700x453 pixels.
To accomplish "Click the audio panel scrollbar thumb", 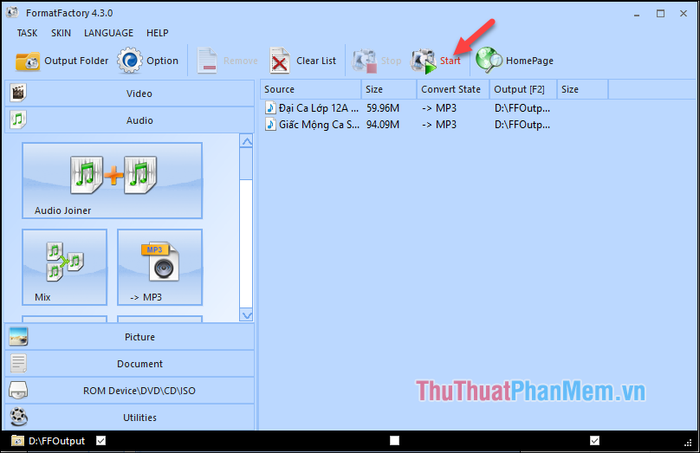I will (x=246, y=164).
